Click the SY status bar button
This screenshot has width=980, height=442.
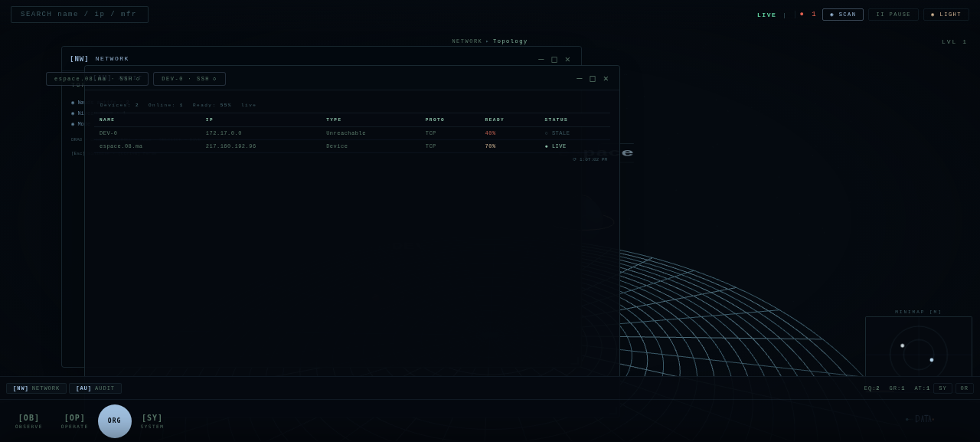(942, 388)
